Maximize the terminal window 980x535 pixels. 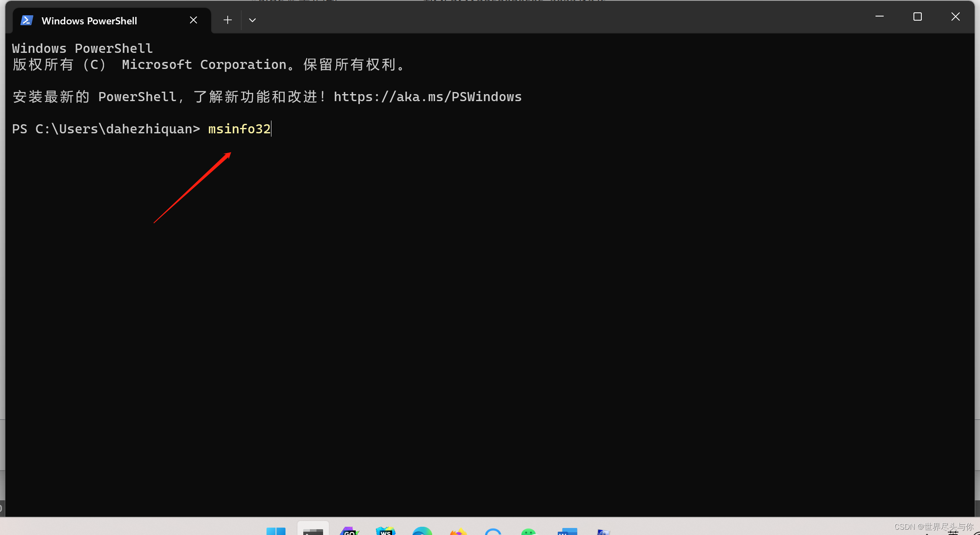918,17
